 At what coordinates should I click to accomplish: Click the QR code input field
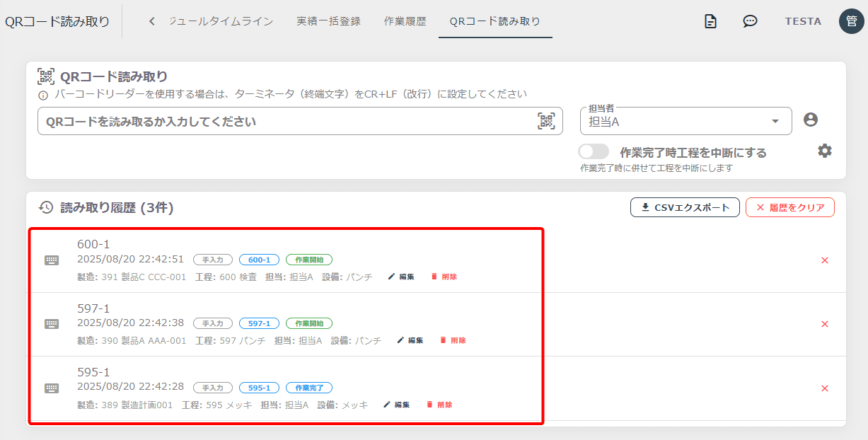click(x=300, y=121)
